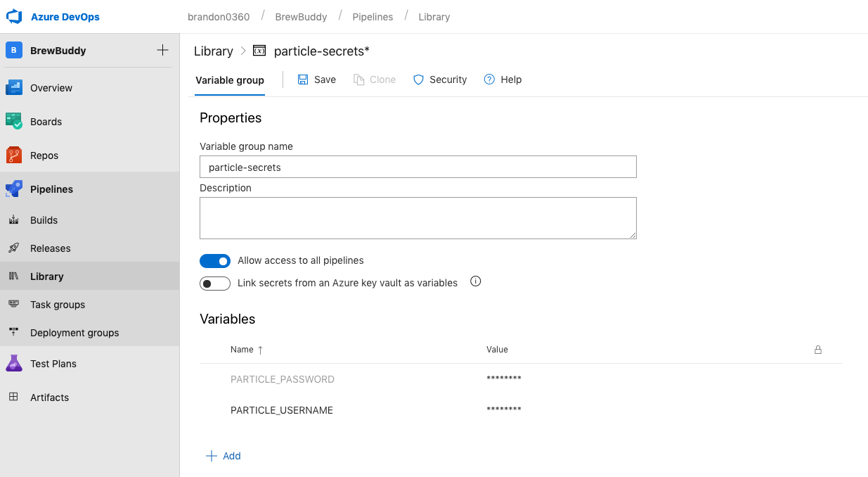Save the variable group

coord(317,79)
